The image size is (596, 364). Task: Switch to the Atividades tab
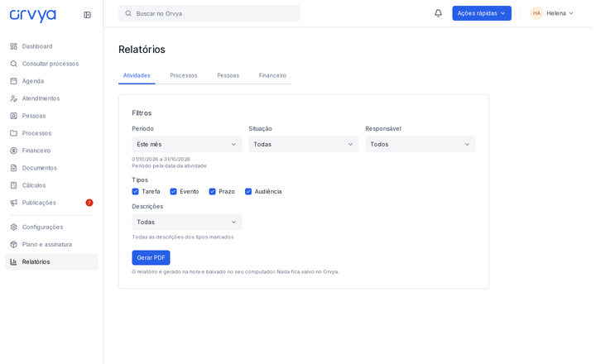pos(137,75)
